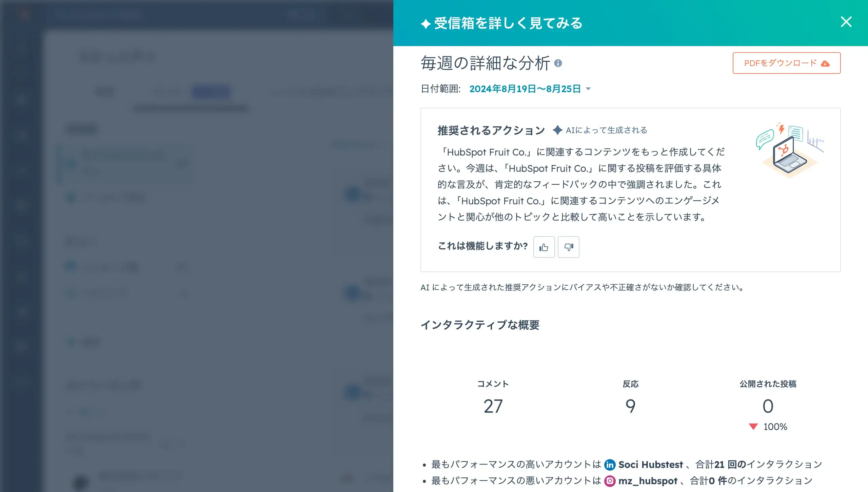This screenshot has height=492, width=868.
Task: Click the 公開された投稿 count 0
Action: click(768, 406)
